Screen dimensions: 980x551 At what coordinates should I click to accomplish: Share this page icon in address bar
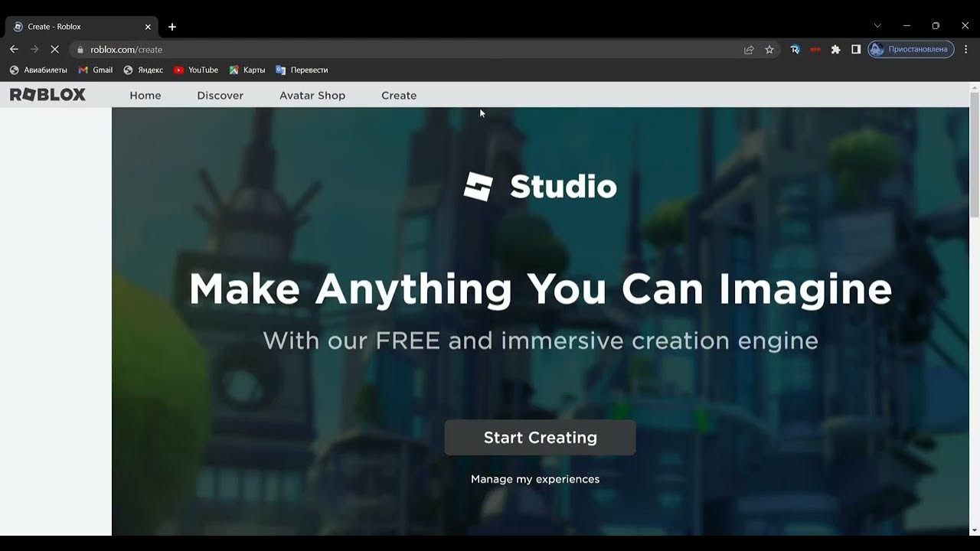coord(749,50)
